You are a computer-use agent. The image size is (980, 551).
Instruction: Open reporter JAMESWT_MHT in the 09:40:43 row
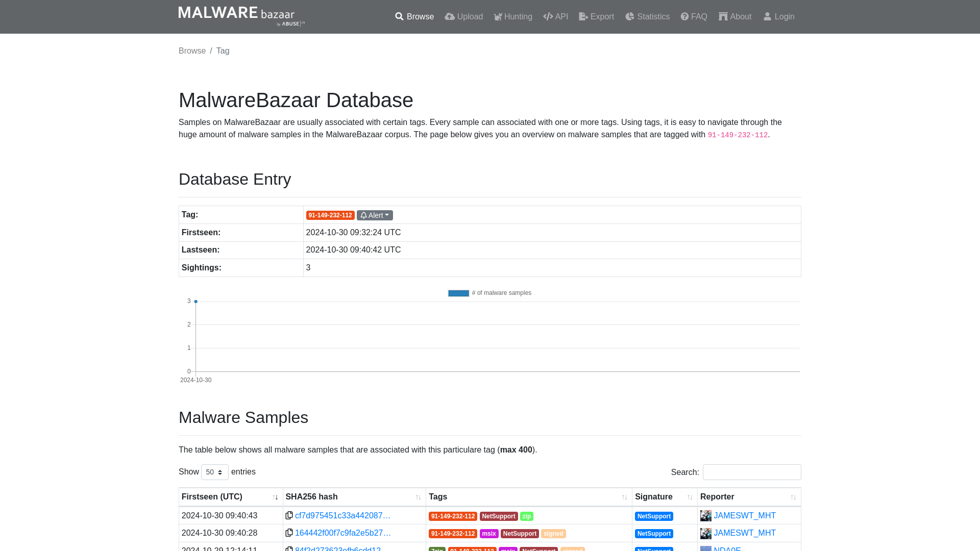[x=745, y=516]
